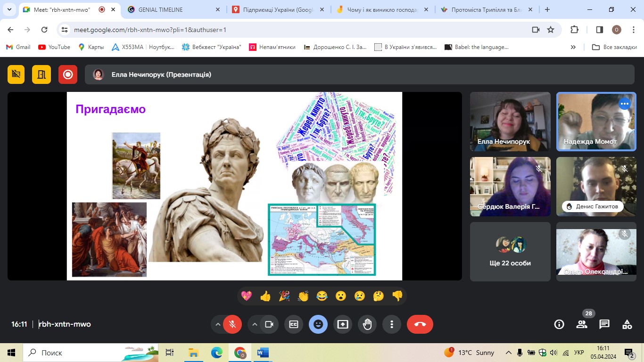
Task: Open the Chrome three-dot menu
Action: [634, 30]
